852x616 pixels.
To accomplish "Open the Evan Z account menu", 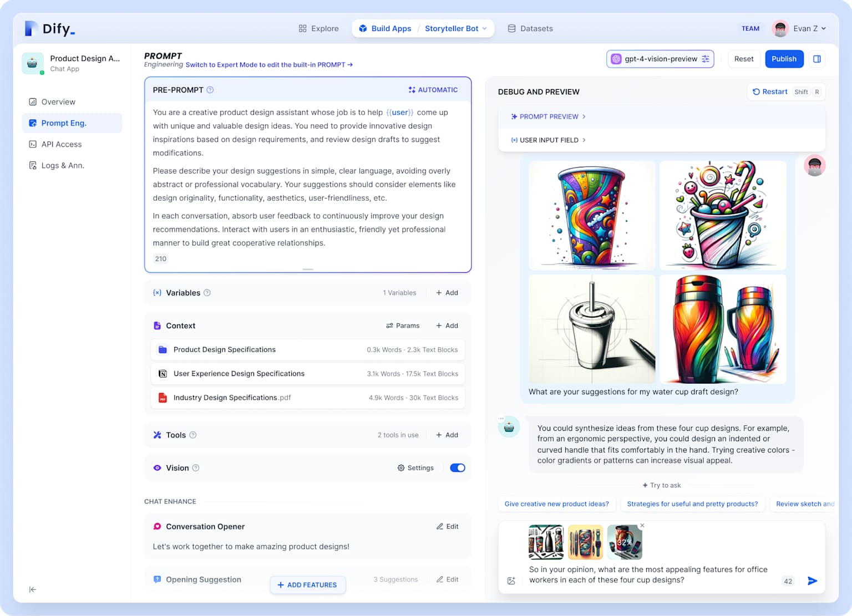I will (x=799, y=28).
